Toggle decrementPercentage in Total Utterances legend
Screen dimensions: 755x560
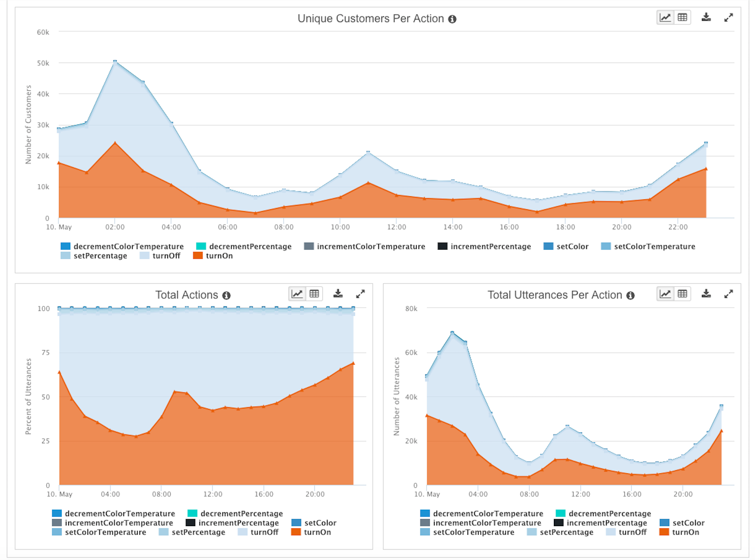[x=603, y=514]
